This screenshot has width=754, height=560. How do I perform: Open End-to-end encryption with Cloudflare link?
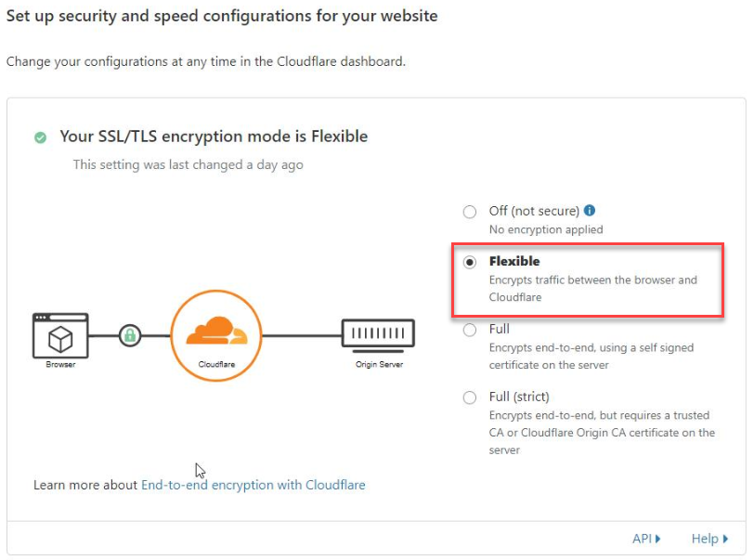click(x=253, y=485)
